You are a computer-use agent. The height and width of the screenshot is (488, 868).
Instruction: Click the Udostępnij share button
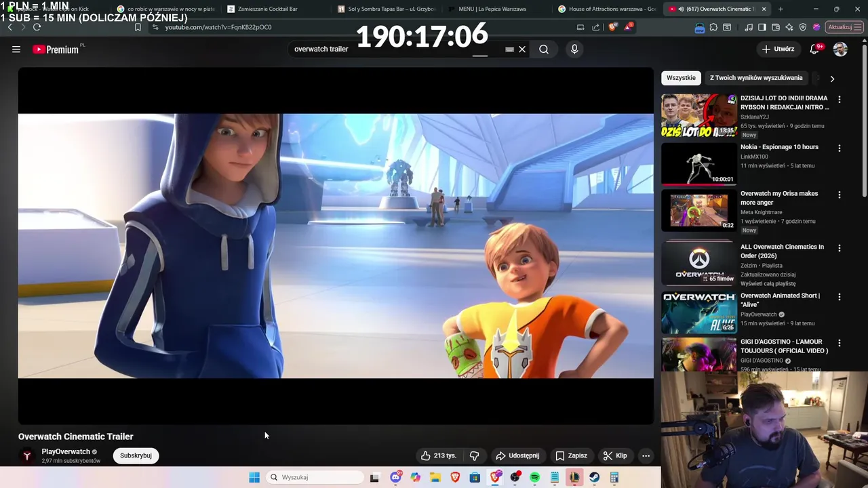[x=517, y=455]
